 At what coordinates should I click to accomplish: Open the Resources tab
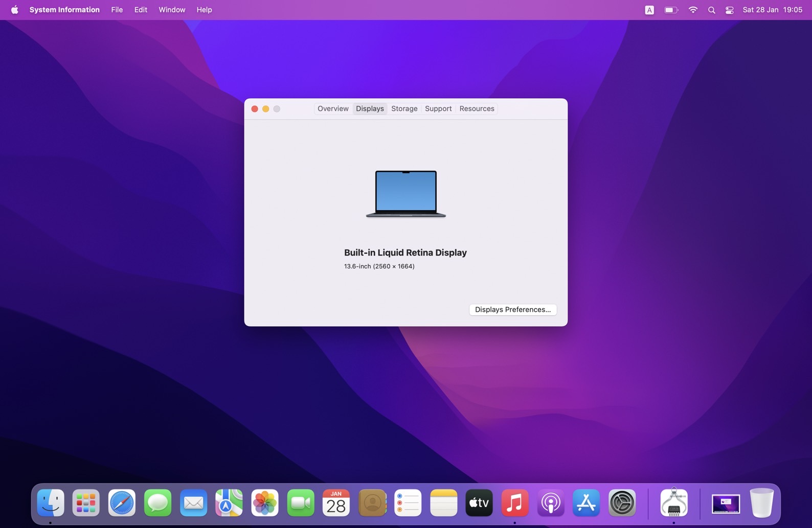pos(477,109)
